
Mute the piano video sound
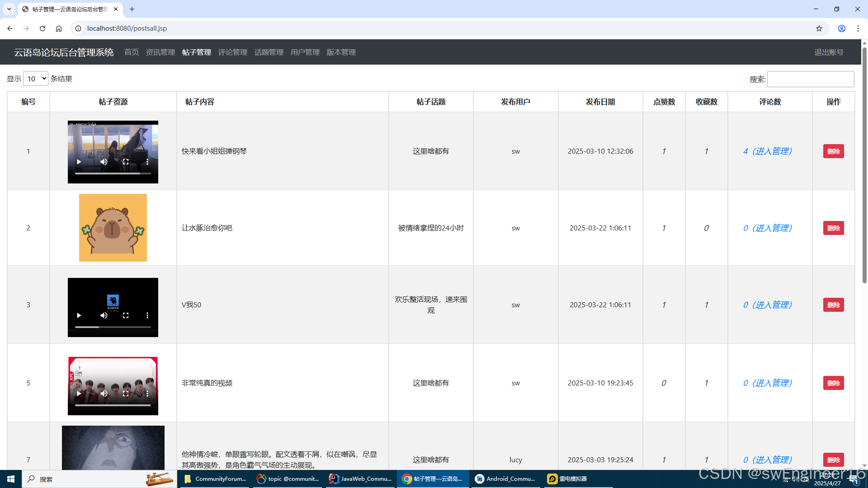click(104, 162)
